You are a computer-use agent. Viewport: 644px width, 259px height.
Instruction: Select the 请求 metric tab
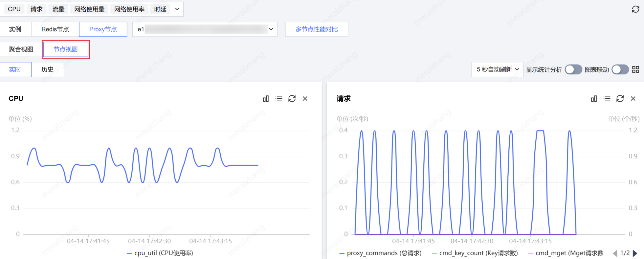tap(36, 9)
